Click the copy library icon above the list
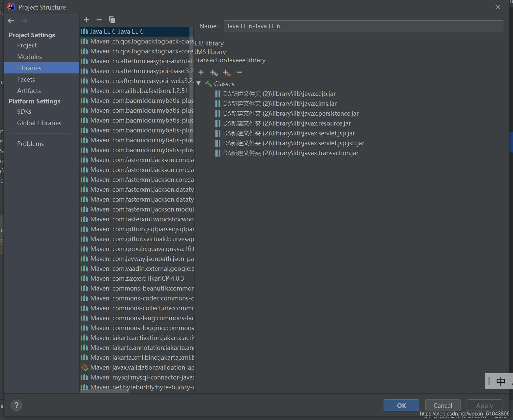Image resolution: width=513 pixels, height=420 pixels. tap(112, 19)
